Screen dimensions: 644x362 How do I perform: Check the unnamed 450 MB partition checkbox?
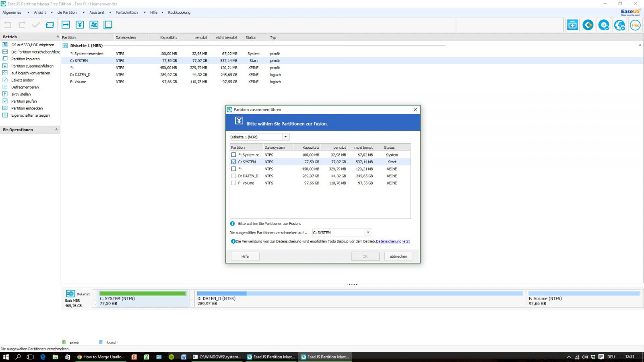pos(233,169)
